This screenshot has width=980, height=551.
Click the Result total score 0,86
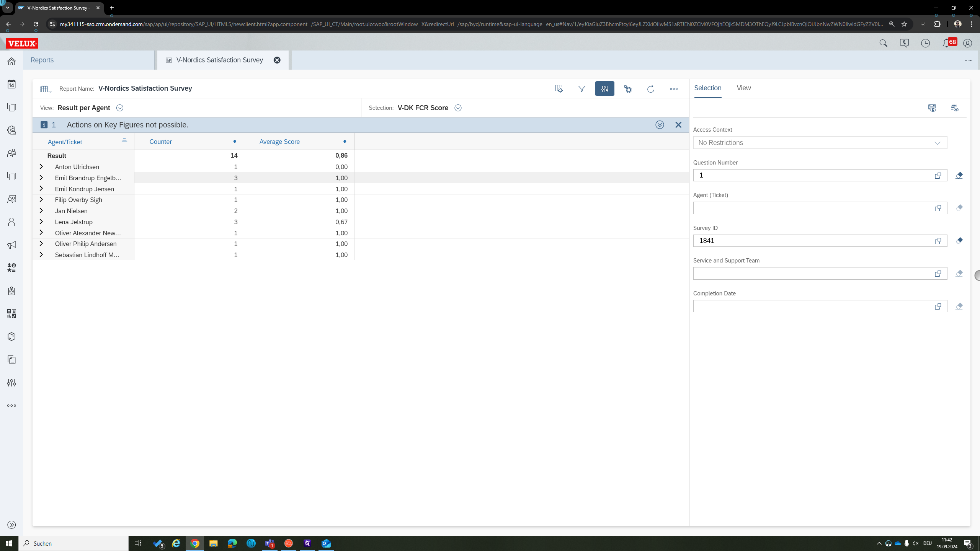tap(341, 156)
